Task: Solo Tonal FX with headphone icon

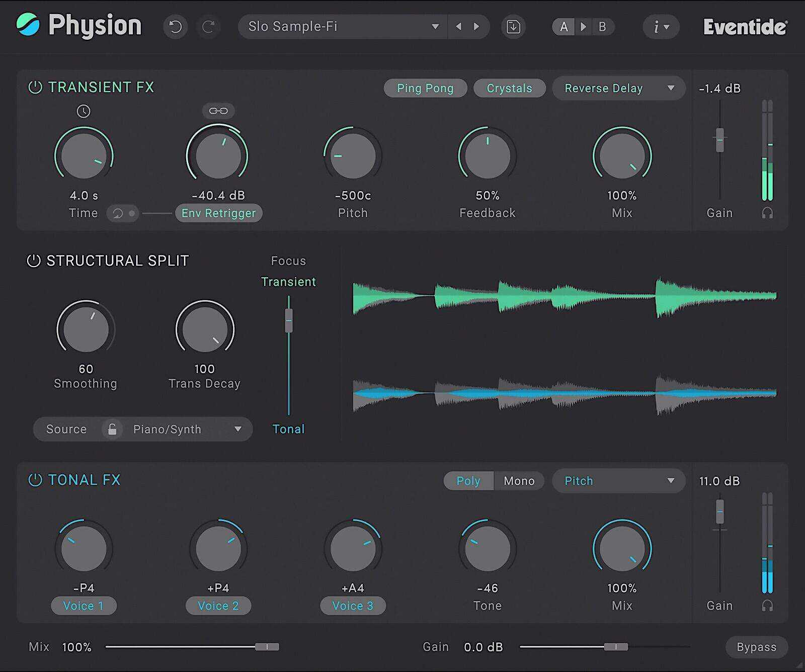Action: point(767,605)
